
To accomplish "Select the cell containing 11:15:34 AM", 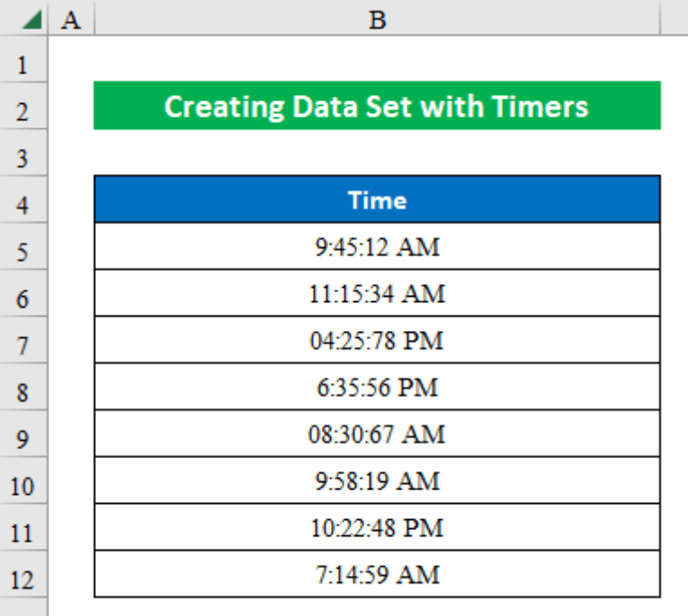I will pyautogui.click(x=377, y=293).
